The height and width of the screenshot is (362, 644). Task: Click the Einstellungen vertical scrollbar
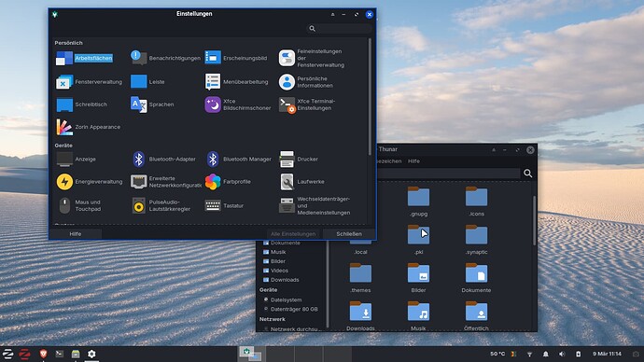pyautogui.click(x=370, y=96)
